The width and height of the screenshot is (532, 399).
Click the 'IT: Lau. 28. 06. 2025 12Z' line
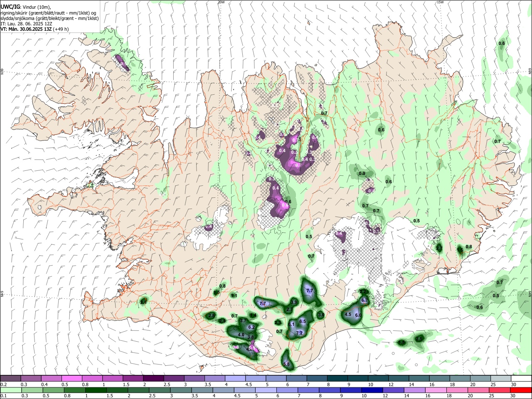pos(25,24)
